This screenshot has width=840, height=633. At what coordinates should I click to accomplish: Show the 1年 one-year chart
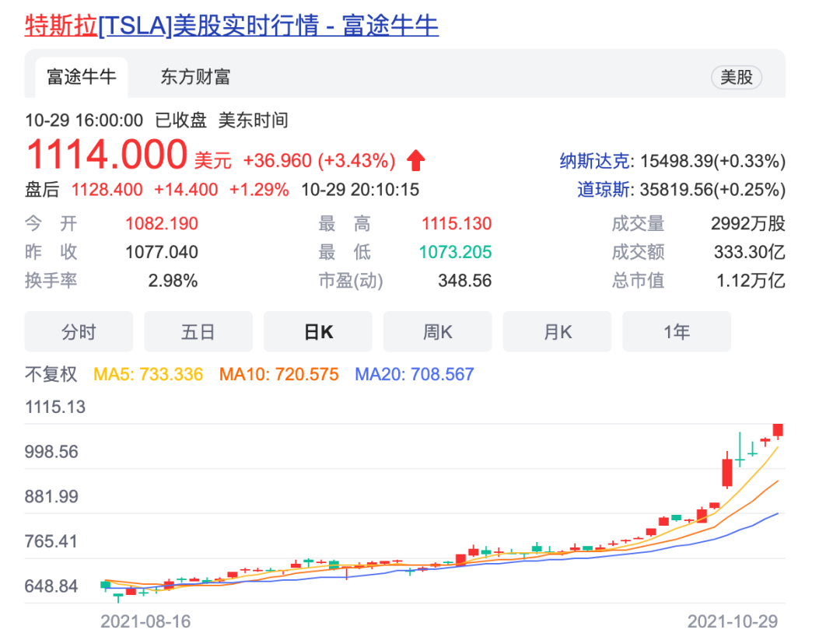pos(677,332)
